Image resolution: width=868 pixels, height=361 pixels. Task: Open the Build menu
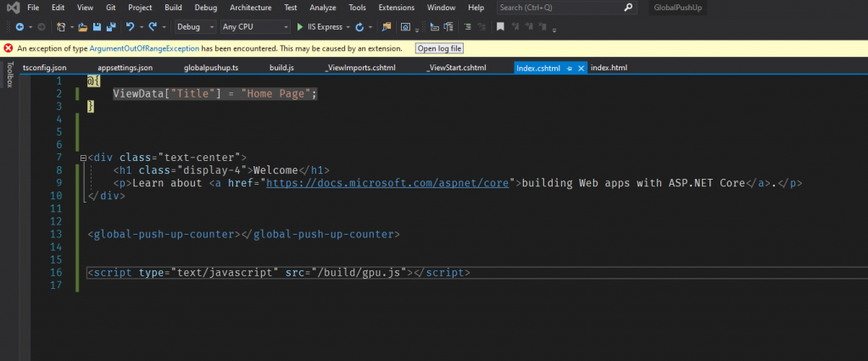[173, 8]
